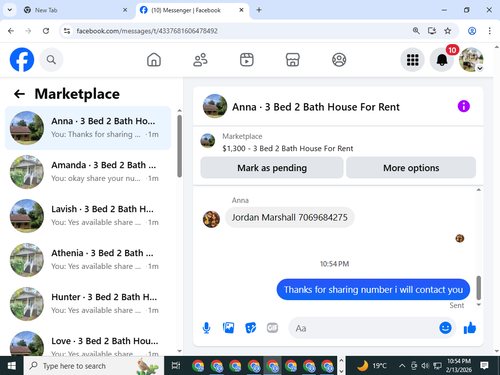Go back using the Marketplace arrow

[19, 94]
